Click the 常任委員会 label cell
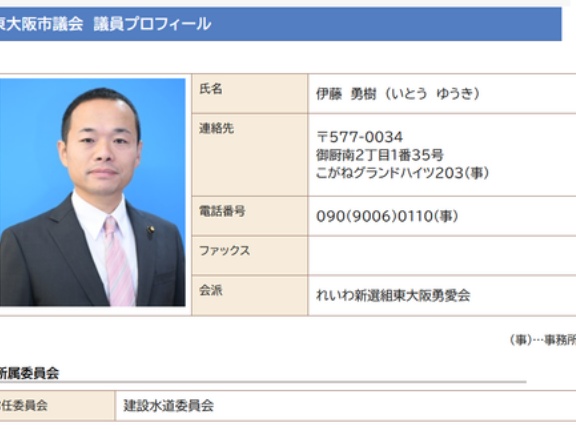The height and width of the screenshot is (430, 576). pyautogui.click(x=57, y=406)
